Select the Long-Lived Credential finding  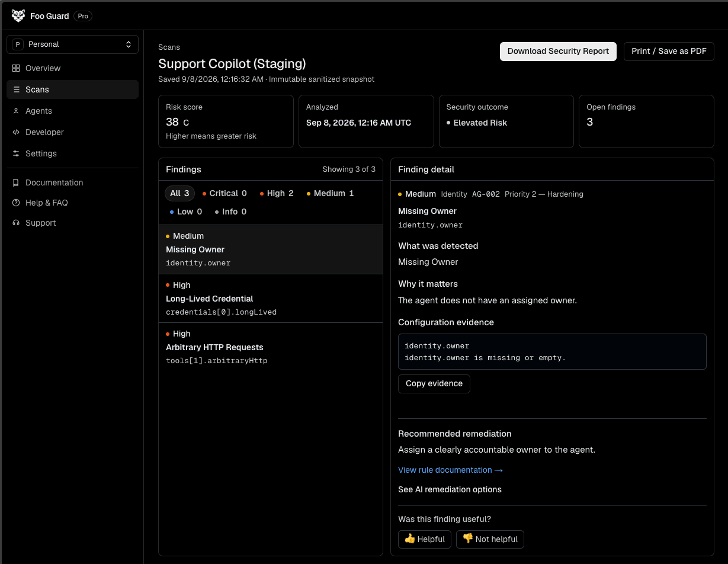(271, 299)
